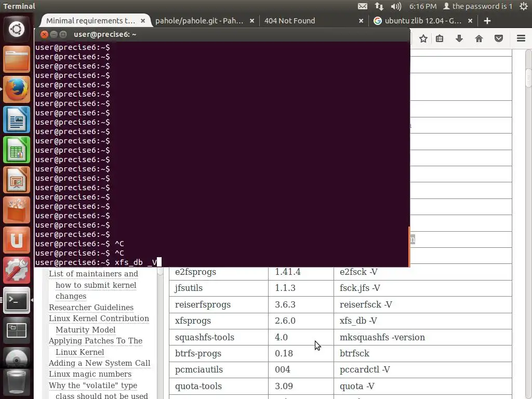532x399 pixels.
Task: Open Ubuntu Dash home launcher icon
Action: (x=16, y=29)
